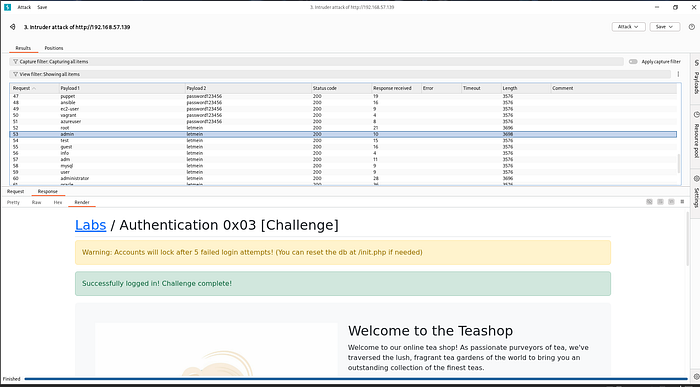Click the Finished attack progress bar
The width and height of the screenshot is (700, 387).
pos(356,379)
